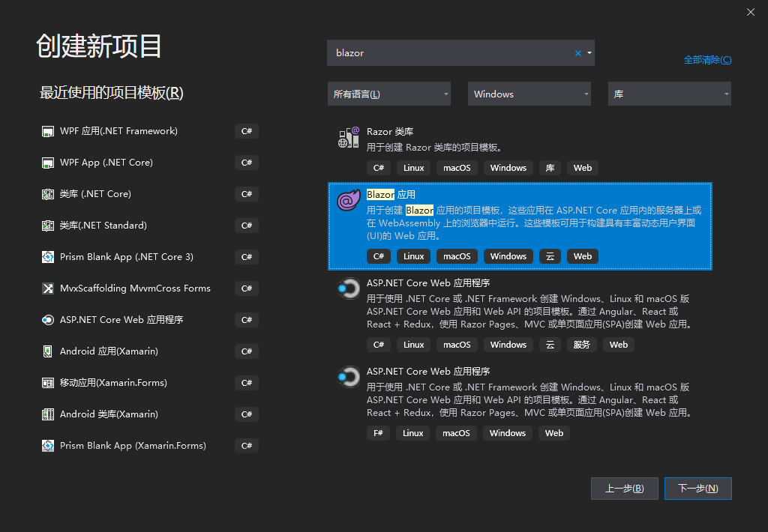Select the Razor 类库 template title

(x=390, y=132)
